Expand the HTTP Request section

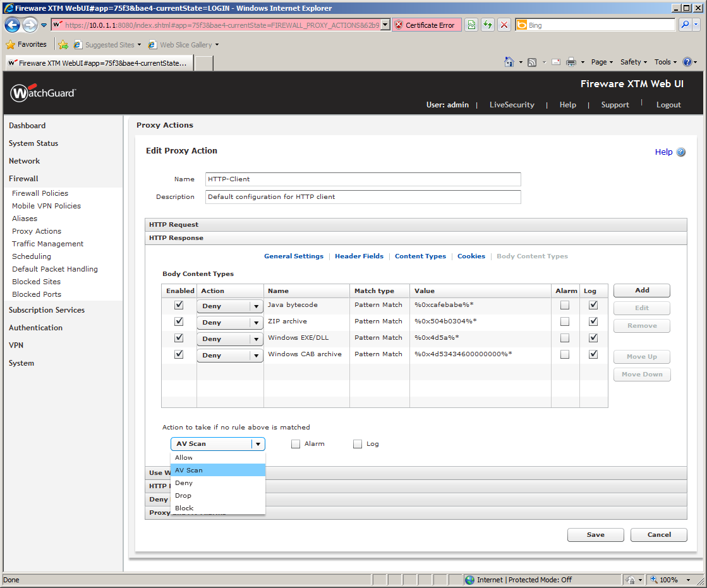pos(416,224)
